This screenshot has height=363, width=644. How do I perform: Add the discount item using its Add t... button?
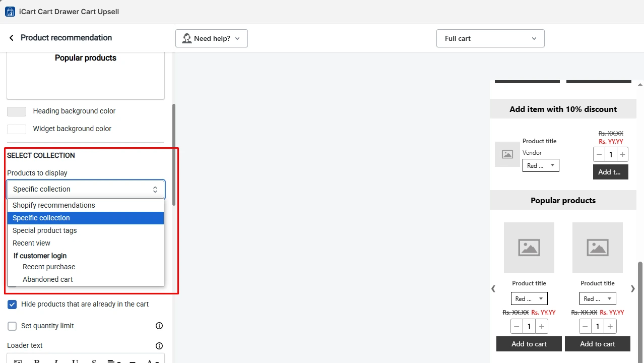click(x=611, y=172)
